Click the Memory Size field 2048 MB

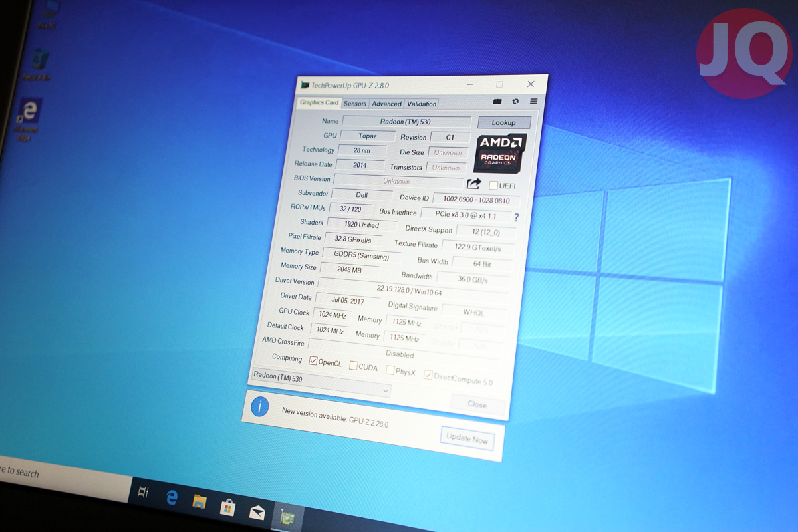tap(350, 269)
